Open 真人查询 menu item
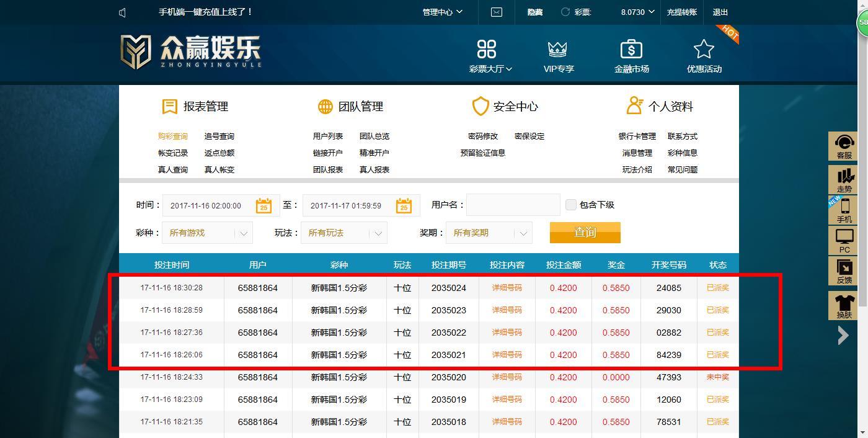This screenshot has height=438, width=868. [172, 170]
